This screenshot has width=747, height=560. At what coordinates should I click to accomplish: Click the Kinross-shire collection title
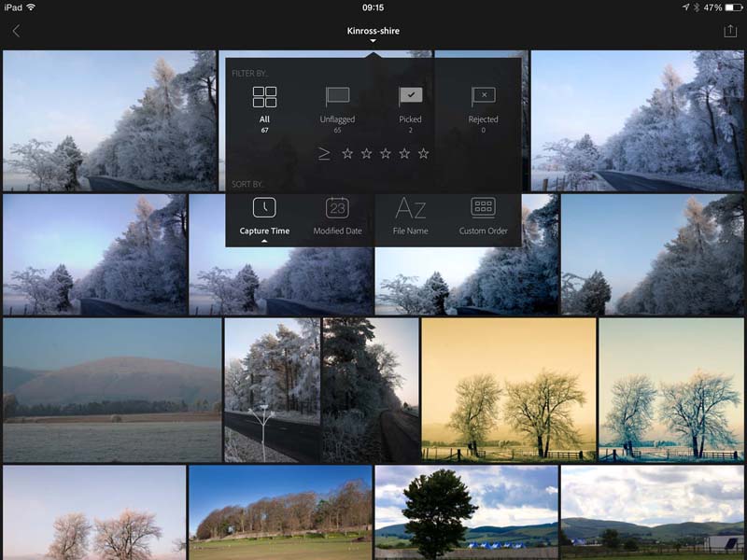pyautogui.click(x=373, y=31)
